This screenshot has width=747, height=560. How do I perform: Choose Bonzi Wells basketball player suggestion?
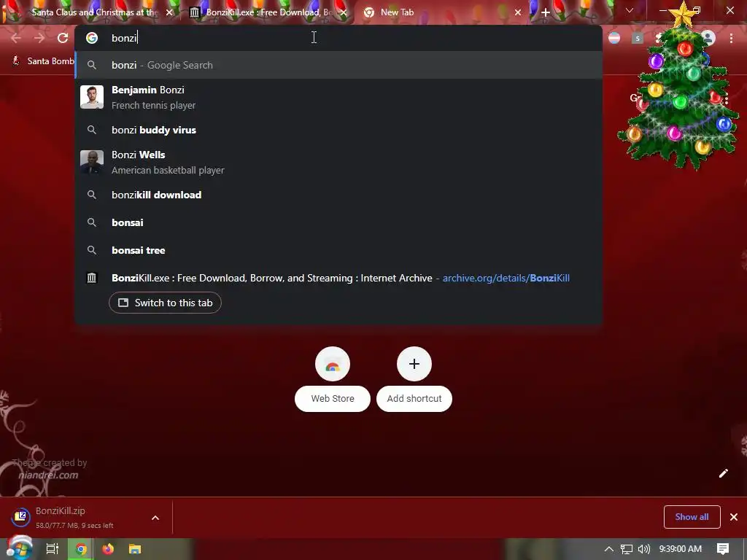coord(338,162)
